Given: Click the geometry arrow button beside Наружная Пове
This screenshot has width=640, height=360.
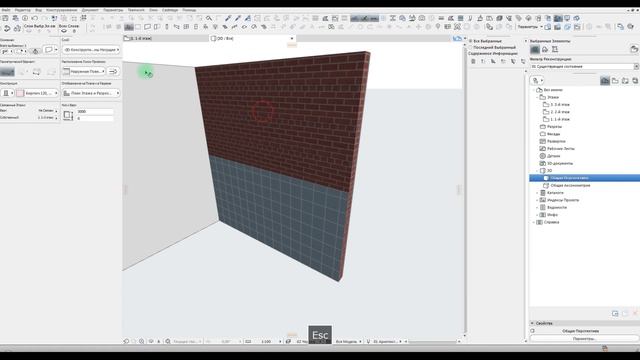Looking at the screenshot, I should click(113, 71).
